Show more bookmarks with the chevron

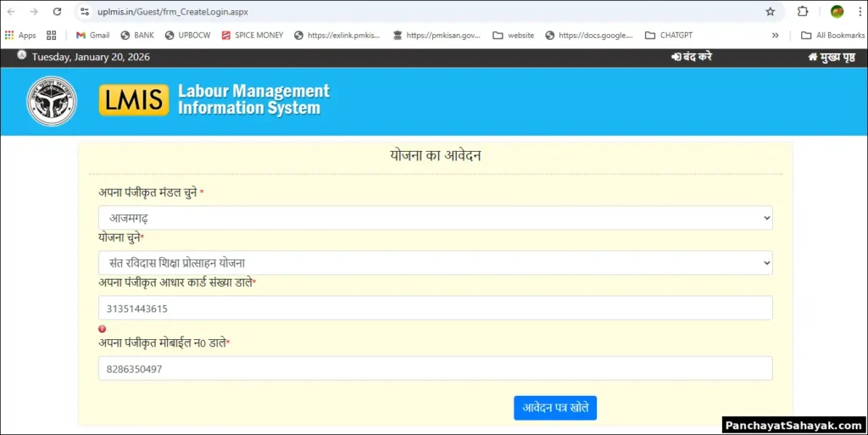tap(775, 35)
